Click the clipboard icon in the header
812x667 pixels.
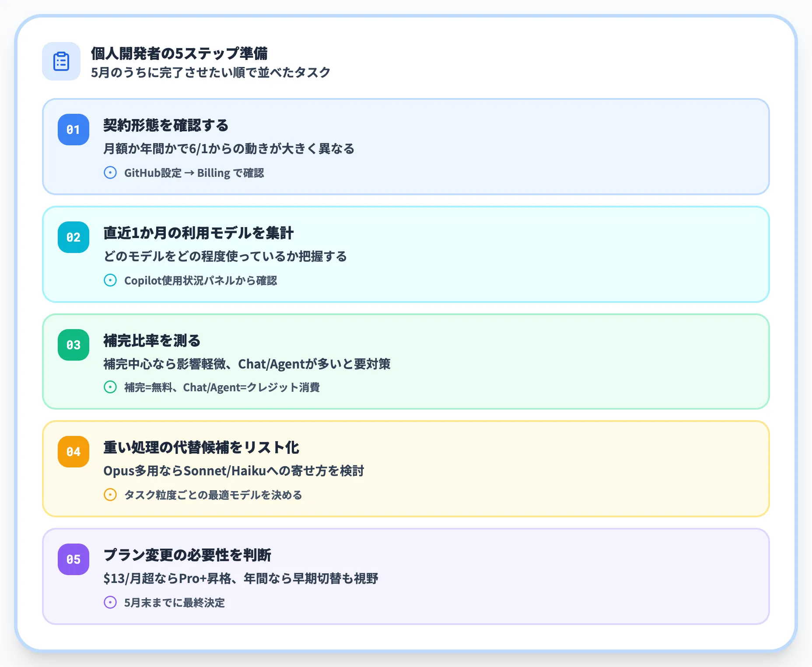tap(61, 61)
